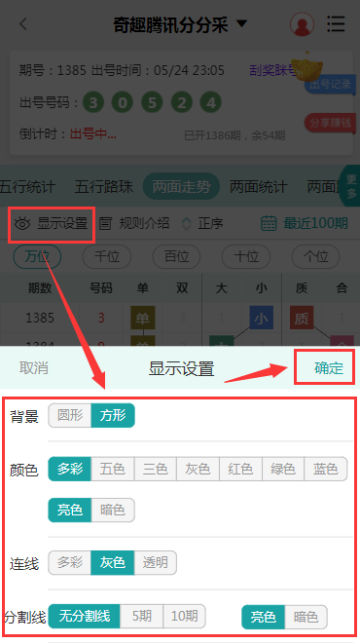Screen dimensions: 360x644
Task: Open the hamburger list menu icon
Action: click(x=336, y=23)
